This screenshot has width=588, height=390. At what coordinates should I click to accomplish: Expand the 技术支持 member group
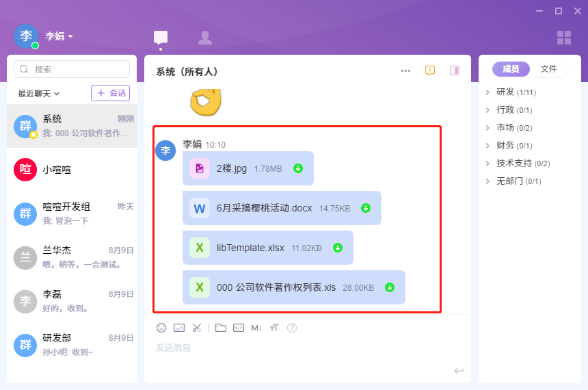pyautogui.click(x=487, y=163)
